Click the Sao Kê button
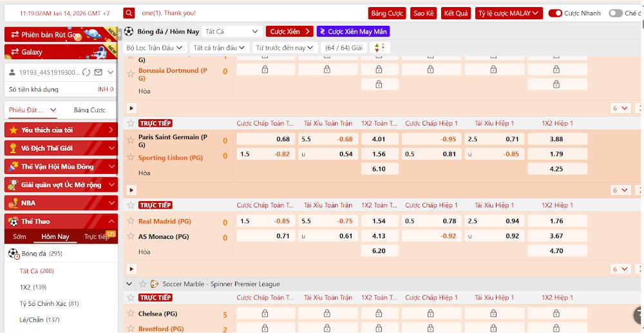 pos(424,13)
